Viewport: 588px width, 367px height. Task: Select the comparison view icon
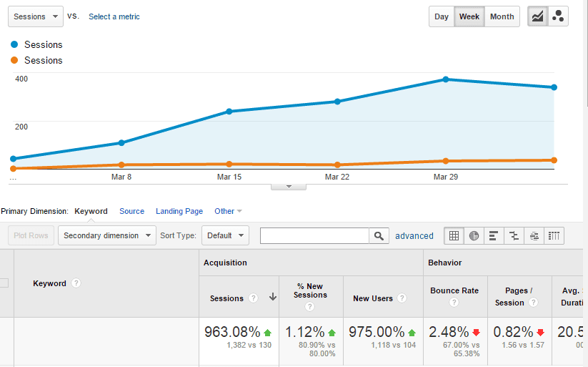tap(514, 235)
